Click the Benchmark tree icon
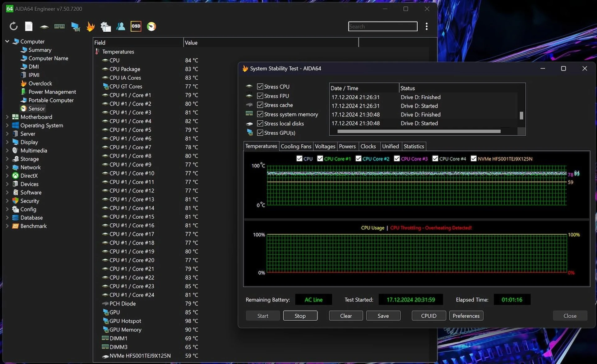The height and width of the screenshot is (364, 597). pyautogui.click(x=15, y=226)
